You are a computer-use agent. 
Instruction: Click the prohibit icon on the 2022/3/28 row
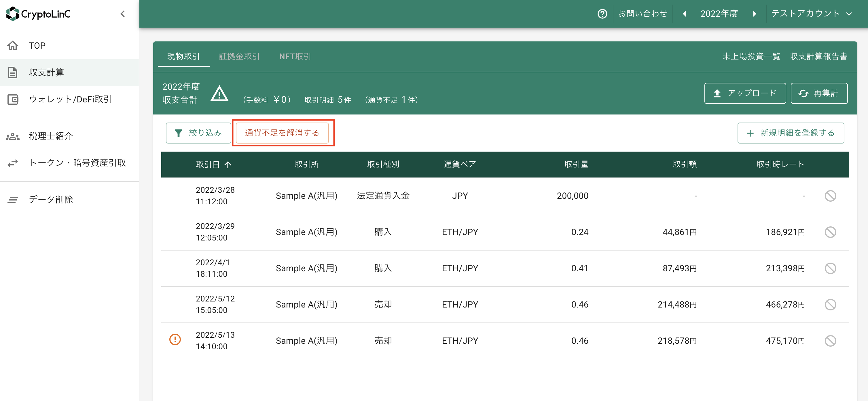click(x=831, y=196)
